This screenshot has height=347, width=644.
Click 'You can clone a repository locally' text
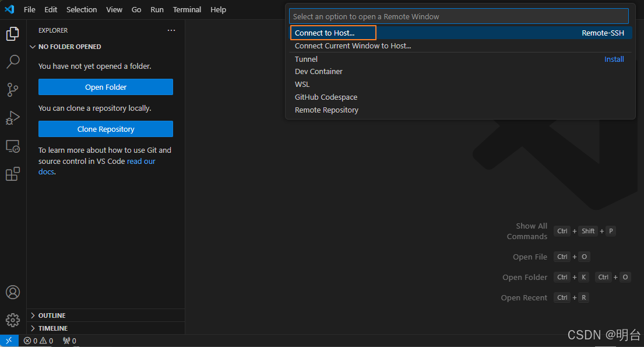click(95, 108)
